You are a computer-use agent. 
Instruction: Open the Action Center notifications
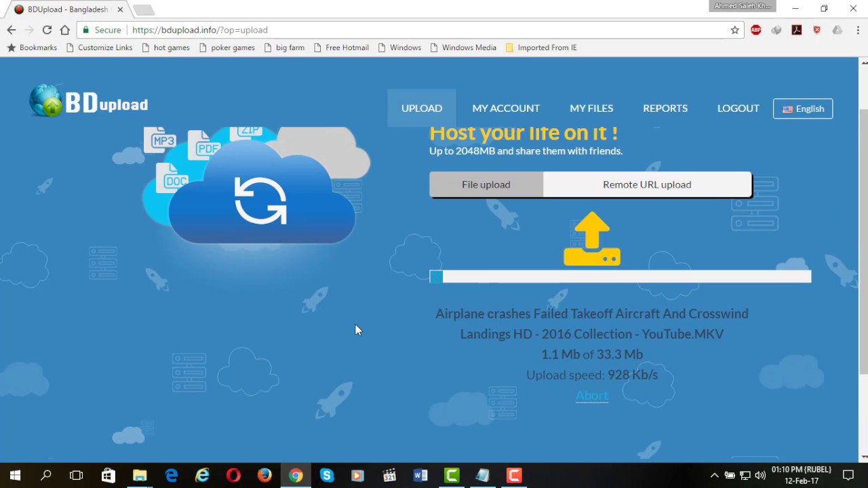tap(848, 475)
